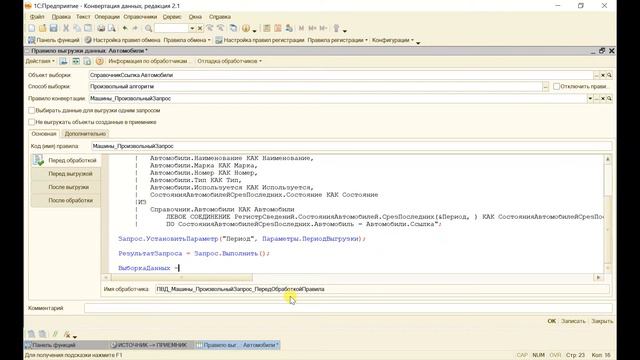
Task: Click magnifier icon of Объект выборки field
Action: 609,75
